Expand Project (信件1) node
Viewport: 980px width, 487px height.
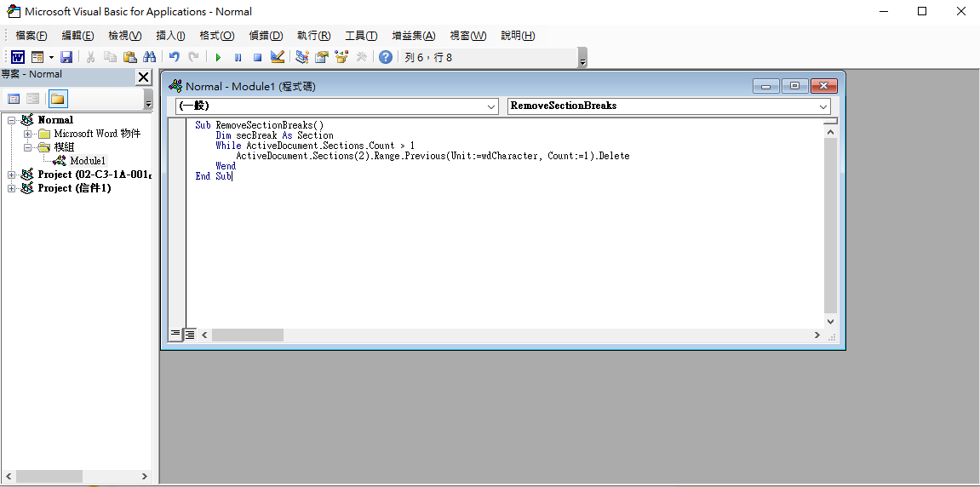11,188
